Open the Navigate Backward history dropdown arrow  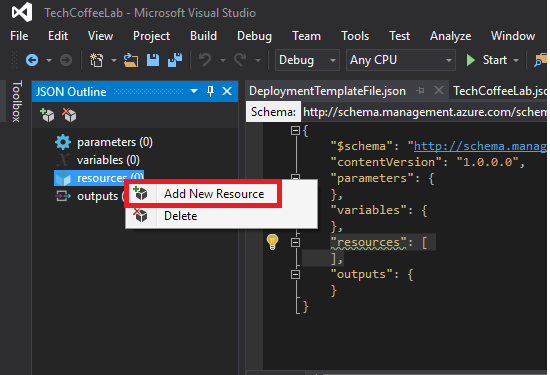tap(49, 60)
